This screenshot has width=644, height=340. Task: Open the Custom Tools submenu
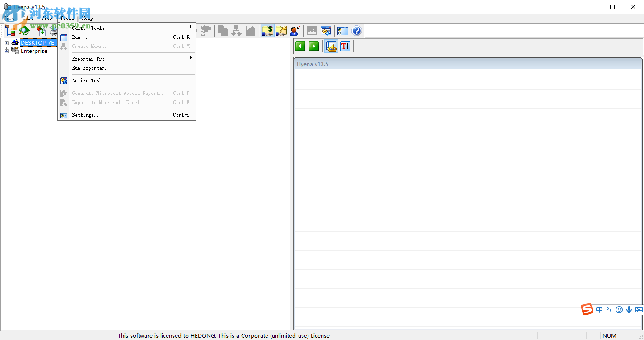click(x=88, y=28)
